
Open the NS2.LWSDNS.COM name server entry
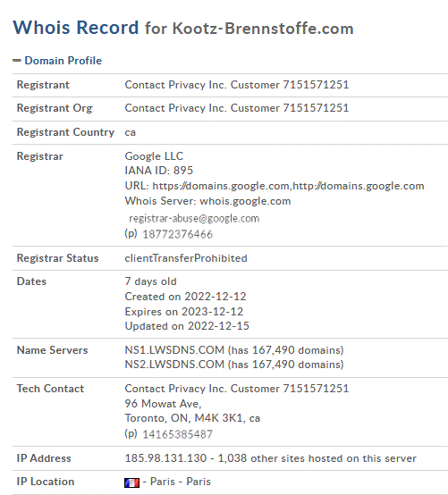[x=174, y=365]
